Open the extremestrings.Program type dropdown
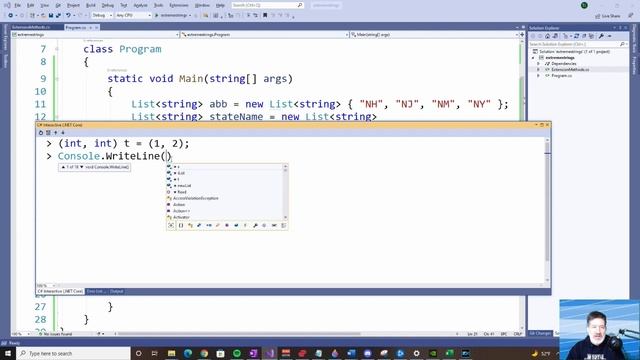Screen dimensions: 640x360 [x=264, y=35]
